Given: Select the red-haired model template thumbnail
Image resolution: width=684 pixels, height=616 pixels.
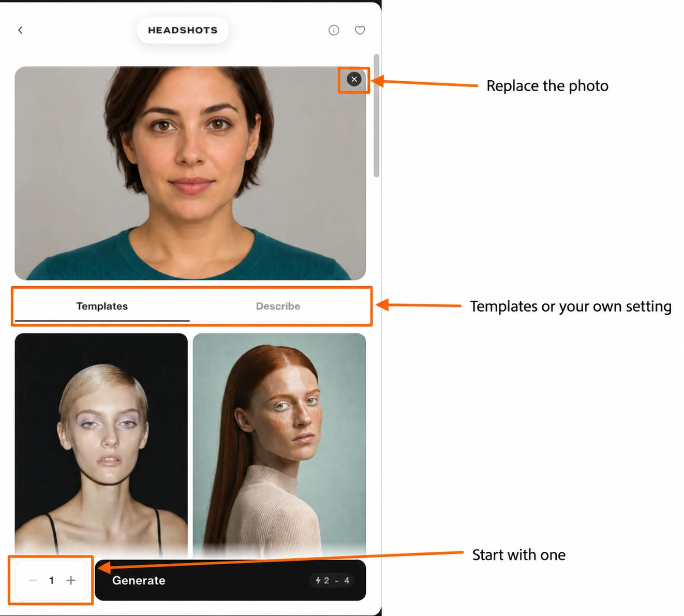Looking at the screenshot, I should coord(279,445).
